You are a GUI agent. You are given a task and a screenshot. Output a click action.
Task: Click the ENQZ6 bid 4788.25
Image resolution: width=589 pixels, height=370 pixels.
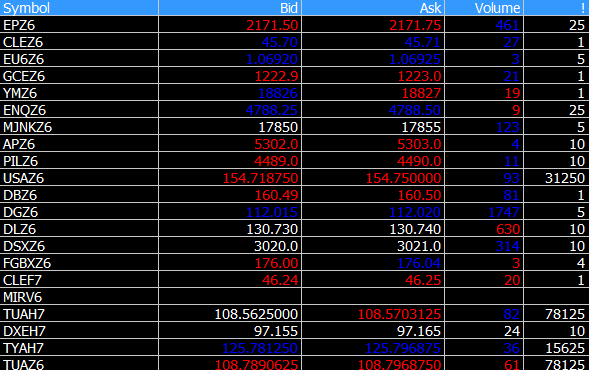[x=272, y=110]
